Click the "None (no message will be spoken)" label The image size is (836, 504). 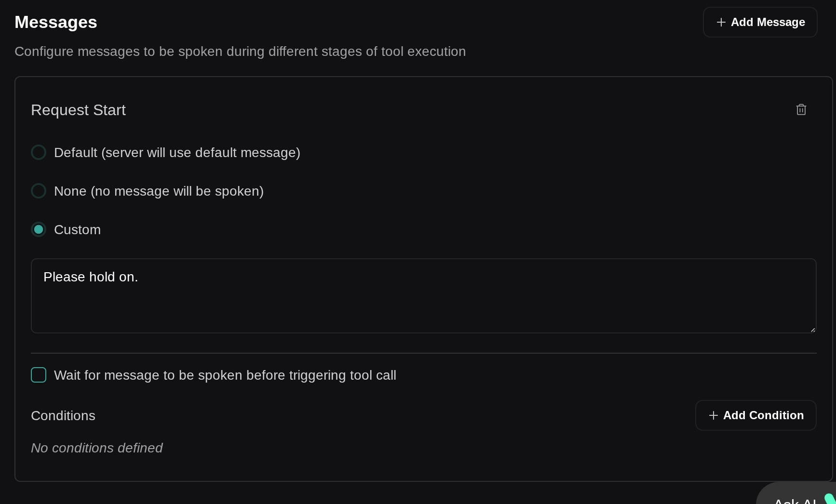159,191
